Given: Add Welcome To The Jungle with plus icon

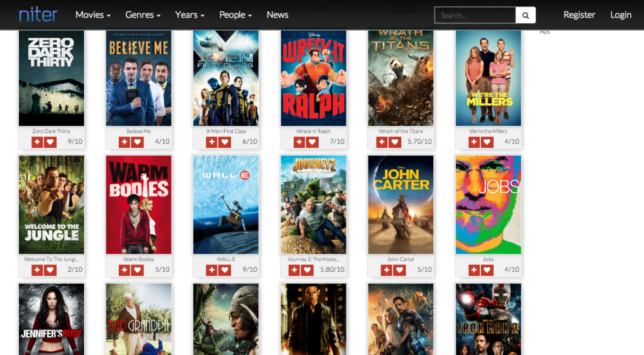Looking at the screenshot, I should [x=37, y=271].
